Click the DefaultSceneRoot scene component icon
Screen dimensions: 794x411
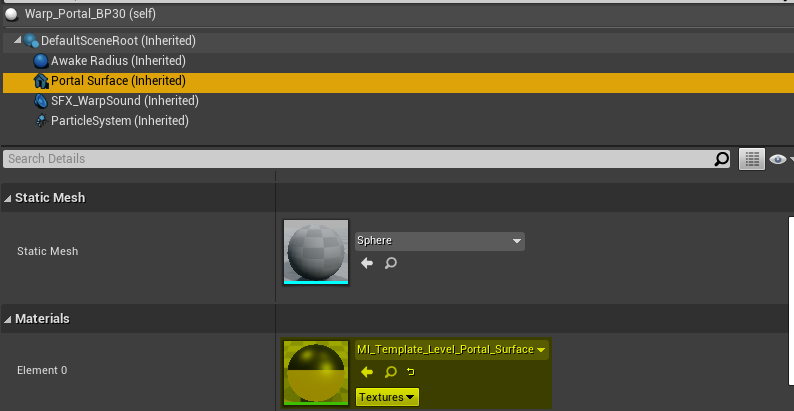coord(31,40)
